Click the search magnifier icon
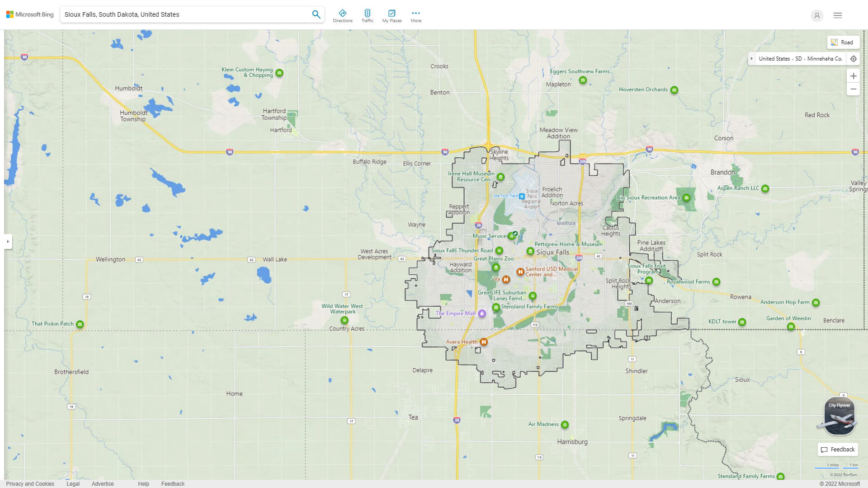 [x=316, y=14]
